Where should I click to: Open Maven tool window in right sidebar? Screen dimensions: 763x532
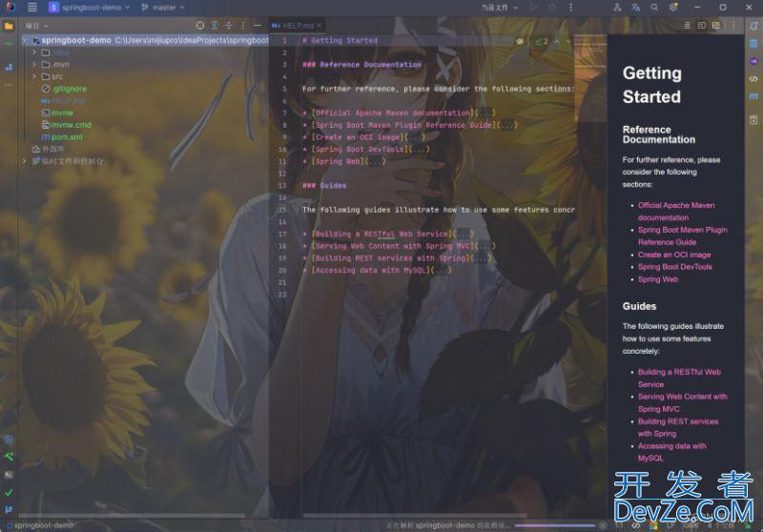point(753,96)
